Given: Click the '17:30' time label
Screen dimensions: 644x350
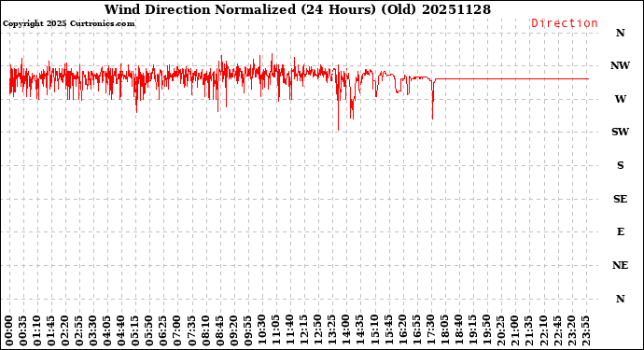Looking at the screenshot, I should click(x=430, y=331).
